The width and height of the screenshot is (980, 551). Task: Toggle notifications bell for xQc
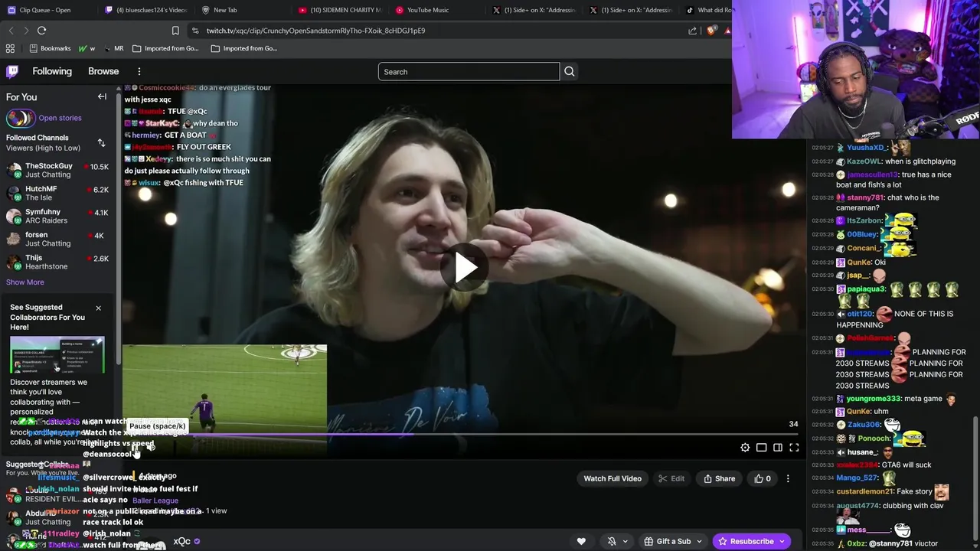[611, 541]
